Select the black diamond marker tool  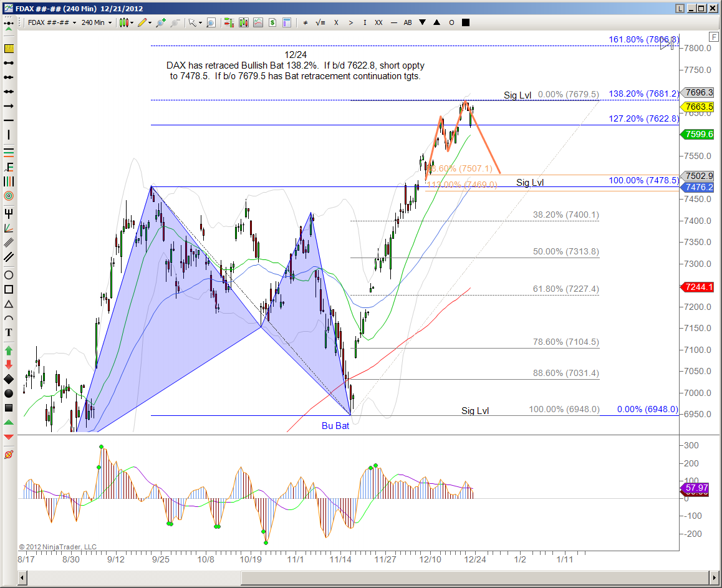[x=9, y=378]
